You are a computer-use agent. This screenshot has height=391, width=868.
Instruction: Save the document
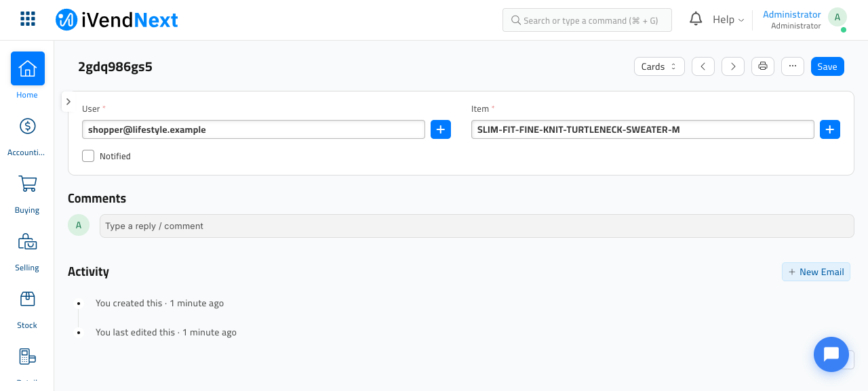click(827, 66)
